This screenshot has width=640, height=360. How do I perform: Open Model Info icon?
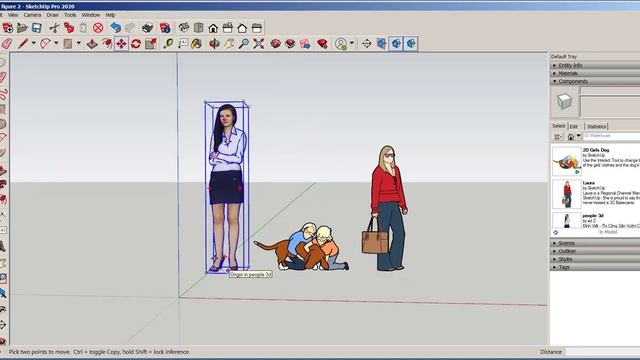tap(165, 28)
